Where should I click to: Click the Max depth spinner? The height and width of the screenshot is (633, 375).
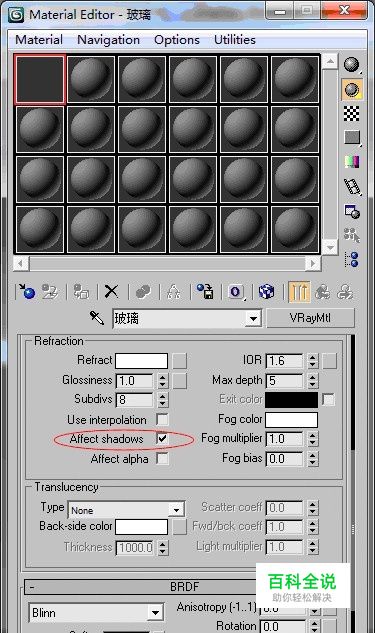(312, 380)
